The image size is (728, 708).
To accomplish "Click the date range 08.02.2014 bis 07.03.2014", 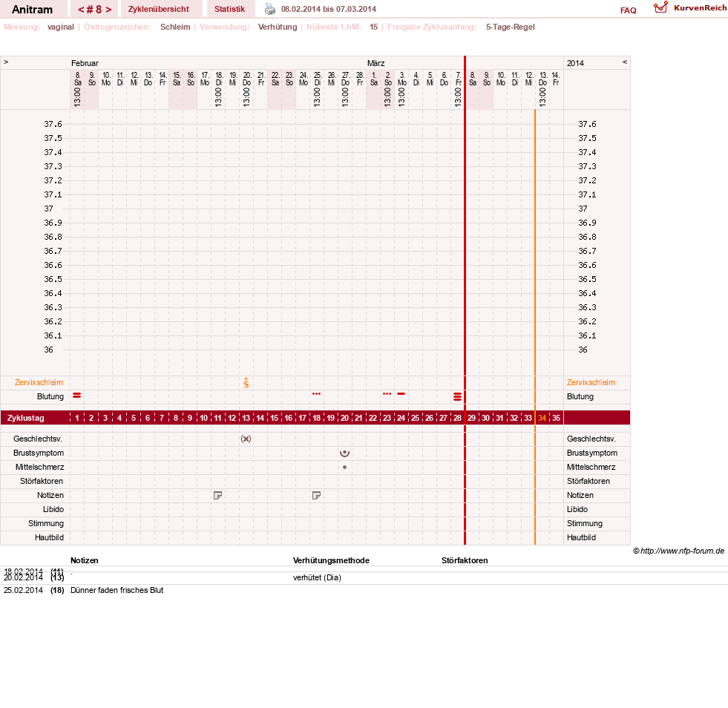I will (x=329, y=9).
